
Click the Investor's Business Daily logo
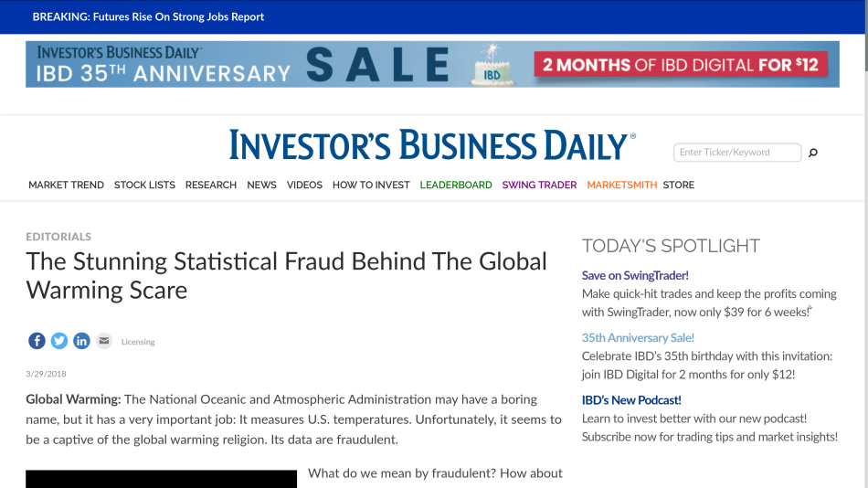pyautogui.click(x=432, y=144)
